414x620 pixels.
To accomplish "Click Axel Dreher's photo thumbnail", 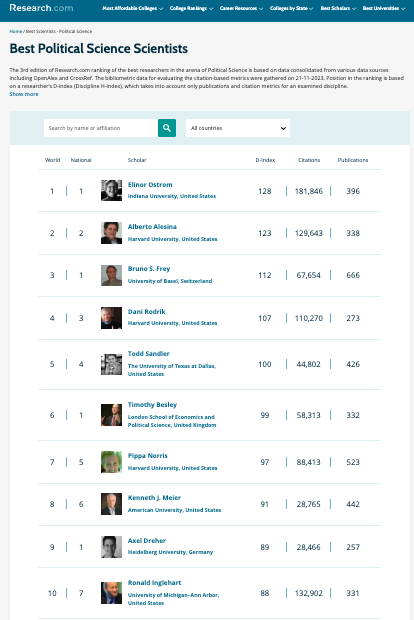I will click(x=112, y=547).
